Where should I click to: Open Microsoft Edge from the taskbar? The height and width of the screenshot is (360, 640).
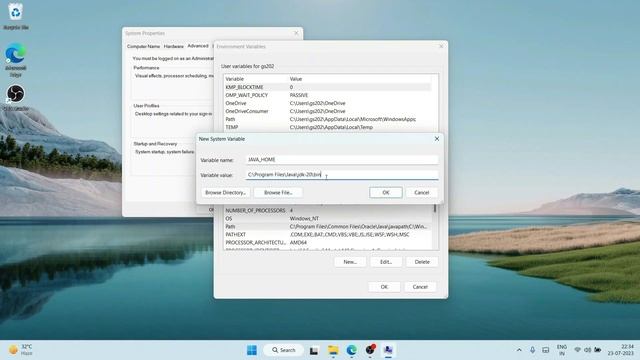(351, 350)
